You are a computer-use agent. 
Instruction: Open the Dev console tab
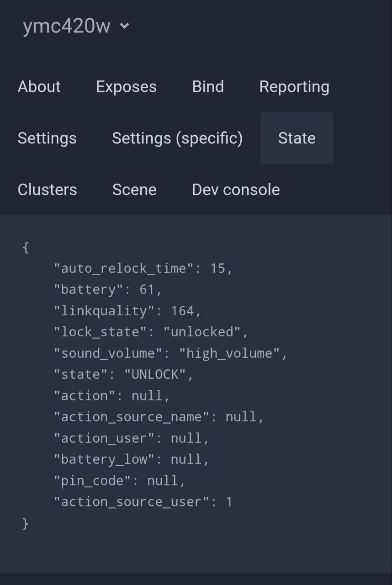[236, 190]
